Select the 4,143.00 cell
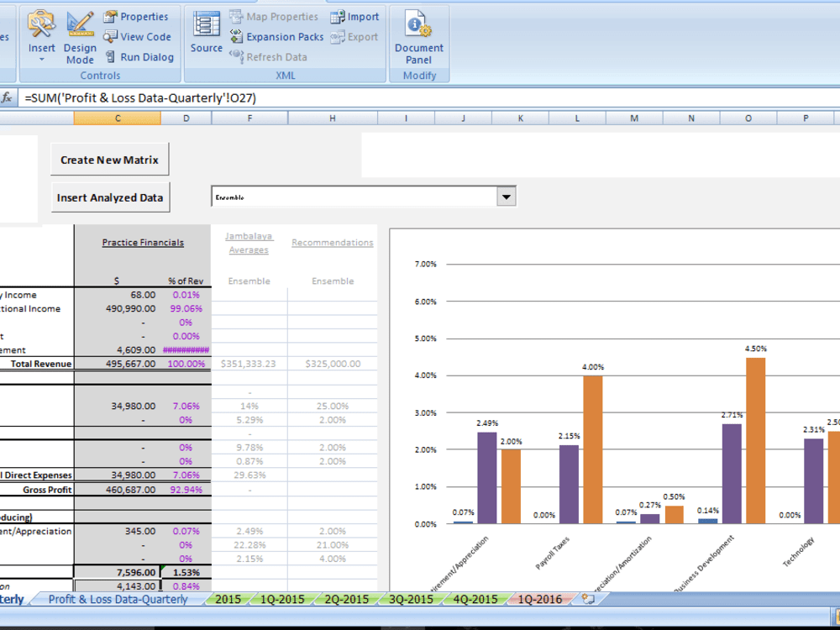This screenshot has width=840, height=630. tap(118, 586)
